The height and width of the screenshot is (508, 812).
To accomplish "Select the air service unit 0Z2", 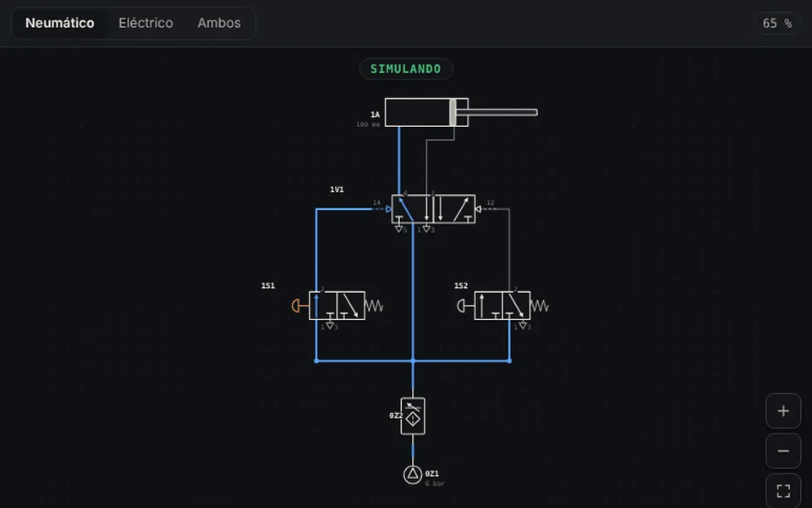I will coord(413,416).
